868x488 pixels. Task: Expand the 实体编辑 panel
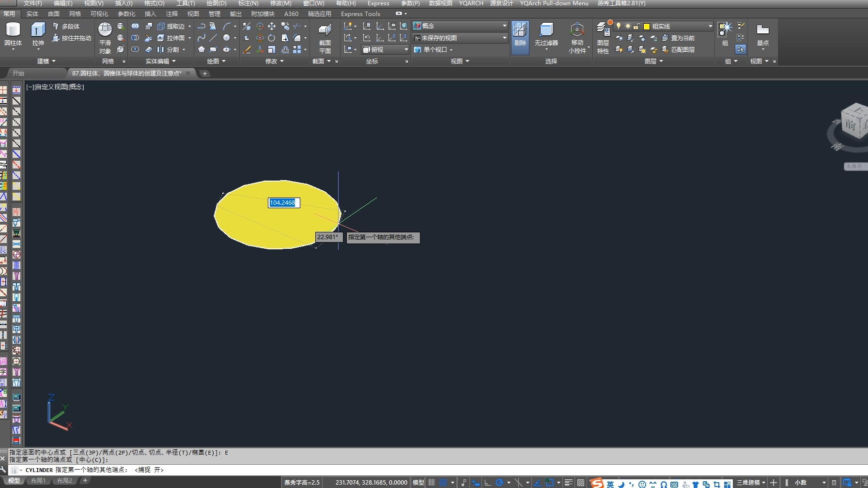(x=161, y=61)
